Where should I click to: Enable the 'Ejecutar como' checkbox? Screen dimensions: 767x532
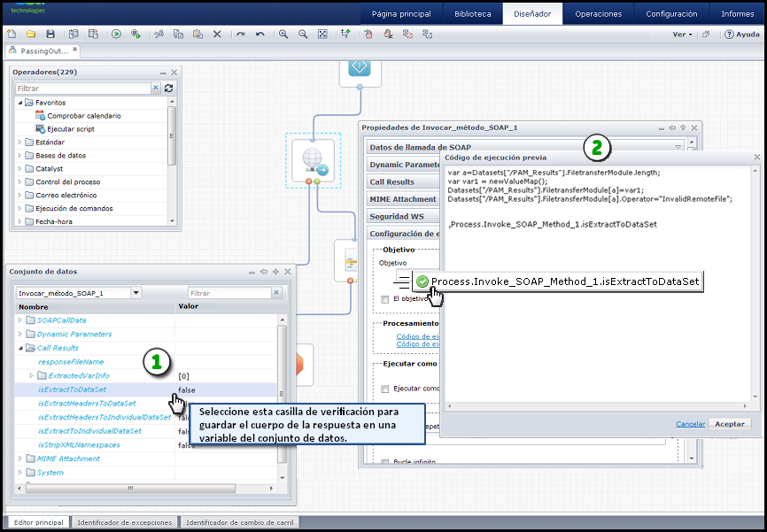pyautogui.click(x=384, y=389)
